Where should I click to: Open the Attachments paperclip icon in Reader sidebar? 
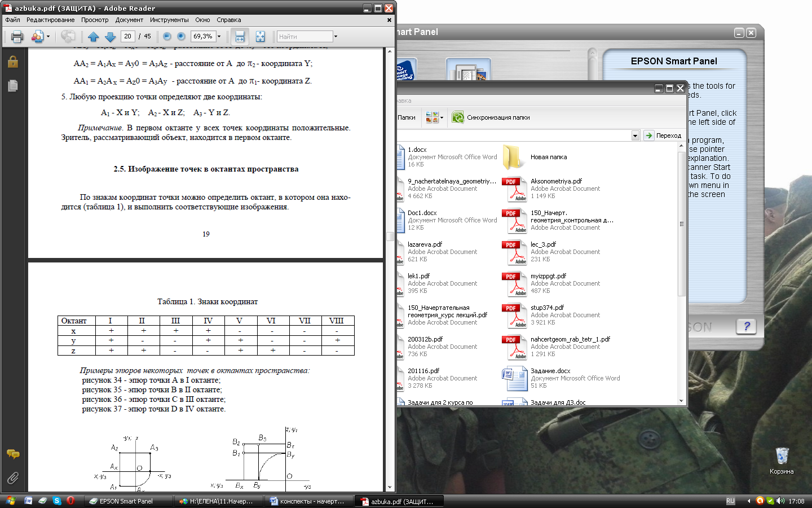pos(13,478)
